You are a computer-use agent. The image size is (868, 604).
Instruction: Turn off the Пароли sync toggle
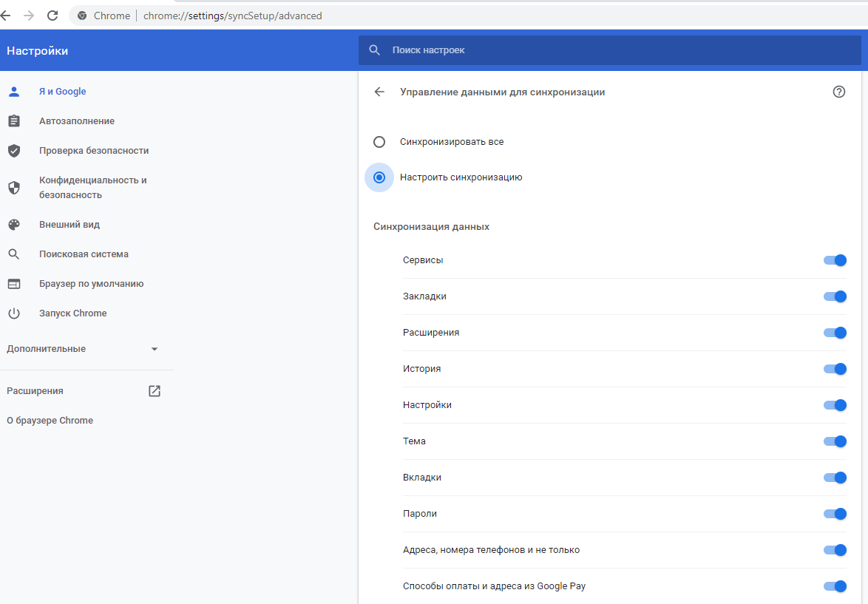pos(834,514)
